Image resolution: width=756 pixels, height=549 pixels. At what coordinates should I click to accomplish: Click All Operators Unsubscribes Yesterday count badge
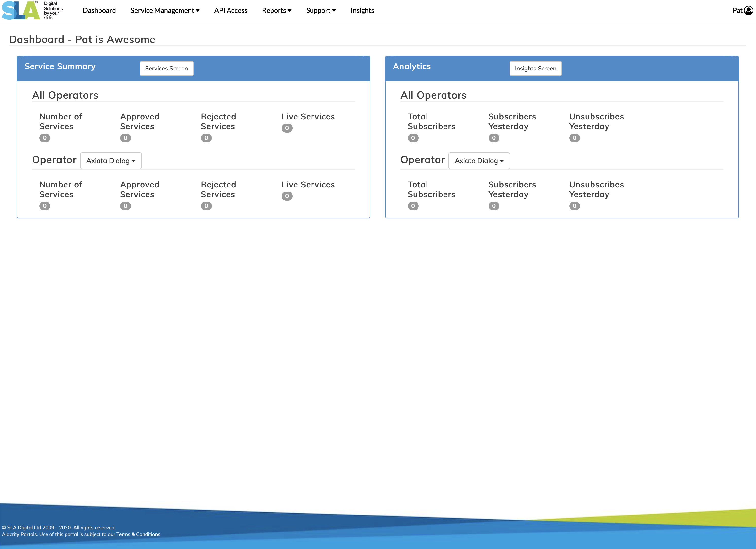pyautogui.click(x=574, y=138)
